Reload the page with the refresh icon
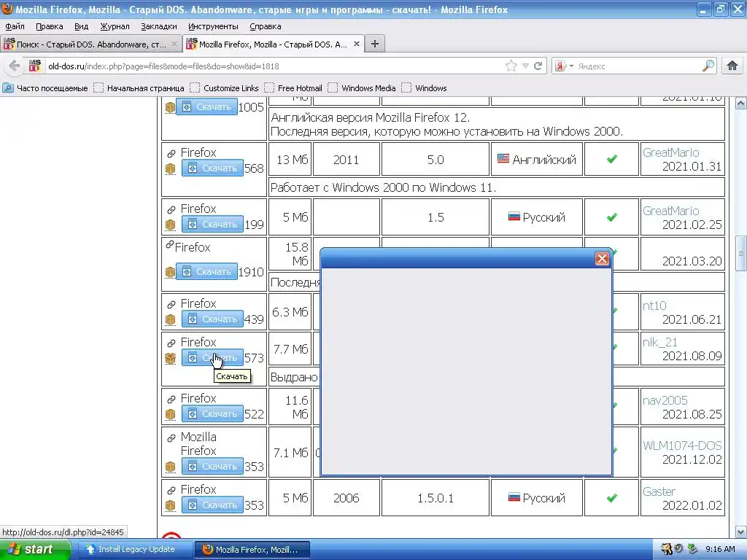Viewport: 747px width, 560px height. (x=538, y=66)
